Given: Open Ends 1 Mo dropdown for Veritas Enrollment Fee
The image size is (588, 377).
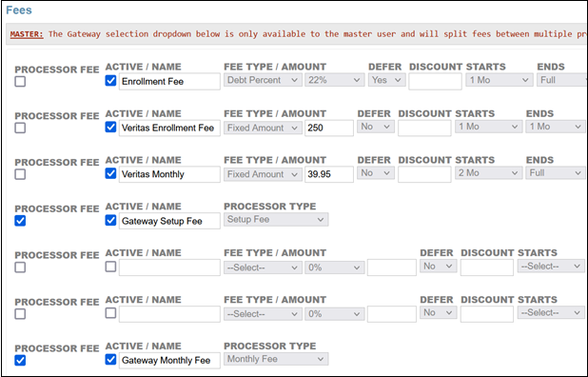Looking at the screenshot, I should coord(556,127).
